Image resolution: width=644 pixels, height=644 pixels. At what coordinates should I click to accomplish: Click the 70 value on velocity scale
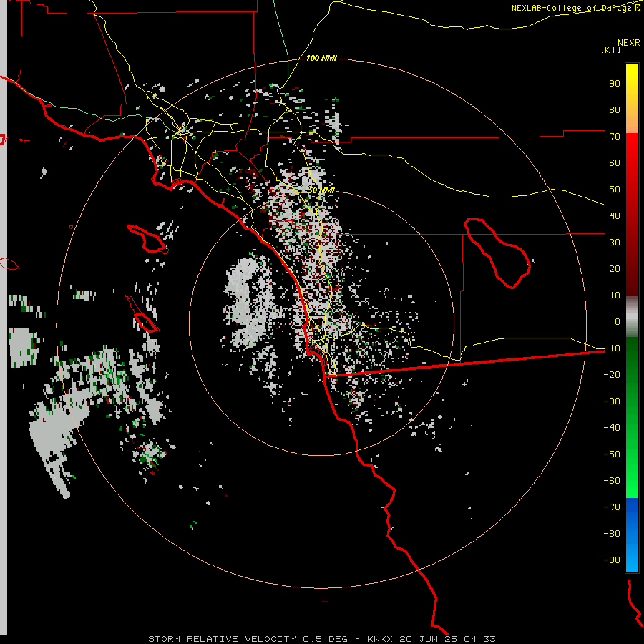click(x=615, y=137)
